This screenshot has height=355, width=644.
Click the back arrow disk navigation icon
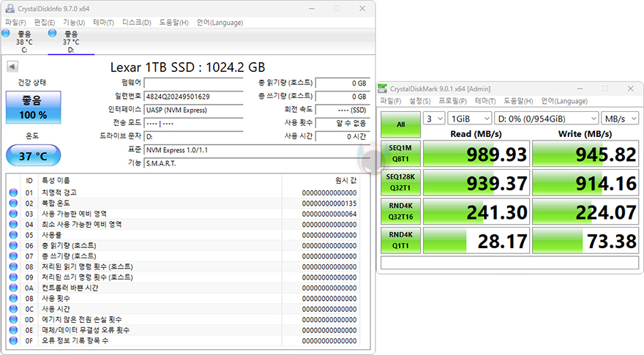(x=12, y=66)
